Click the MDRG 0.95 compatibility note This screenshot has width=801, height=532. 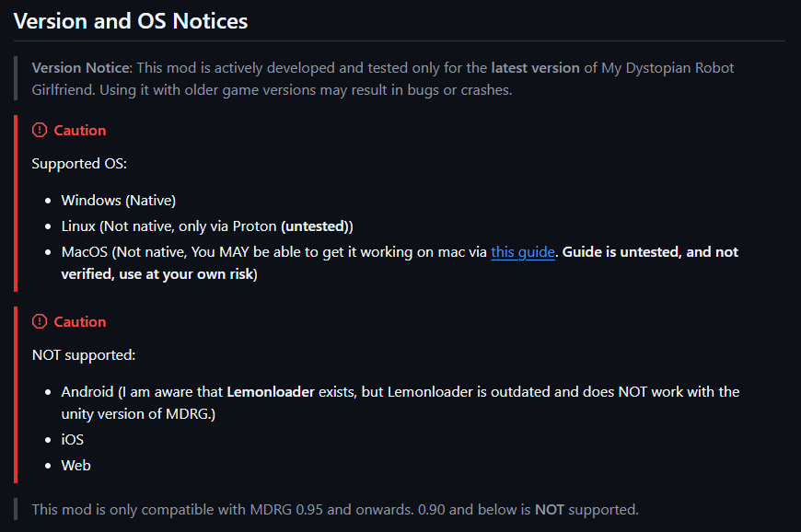coord(334,509)
